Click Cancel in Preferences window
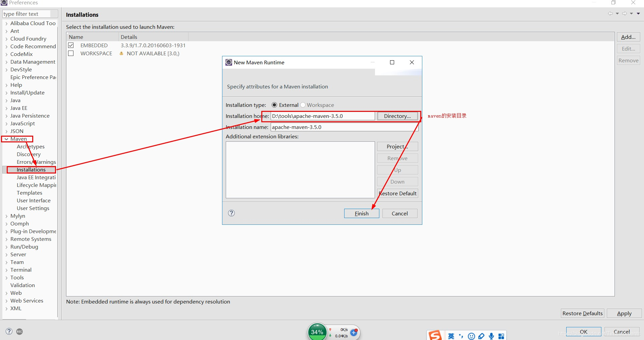 click(622, 332)
